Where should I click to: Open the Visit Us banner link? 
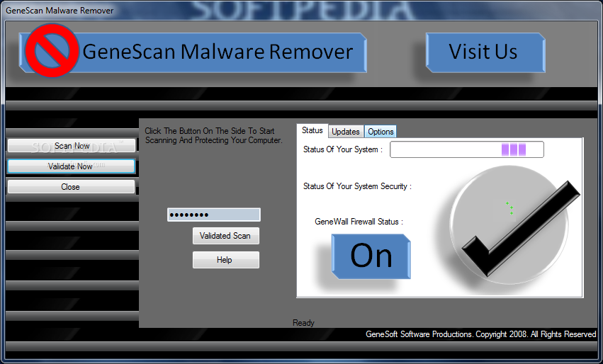pos(485,52)
